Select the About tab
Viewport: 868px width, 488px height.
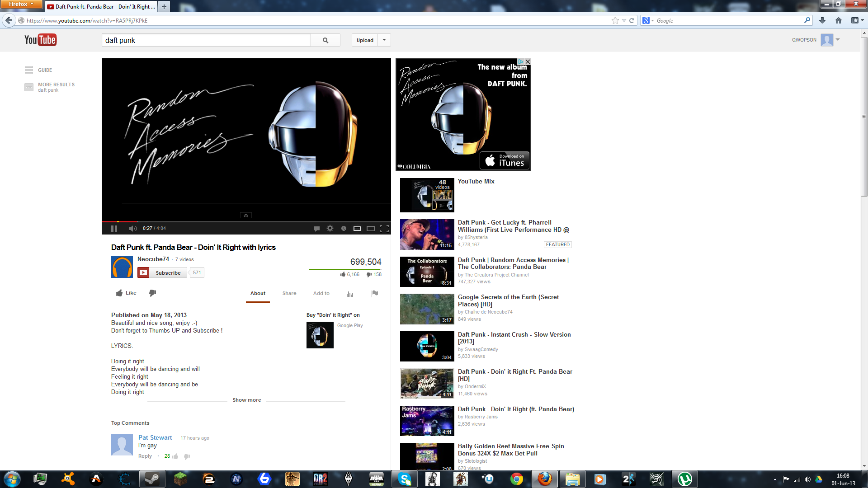(258, 294)
